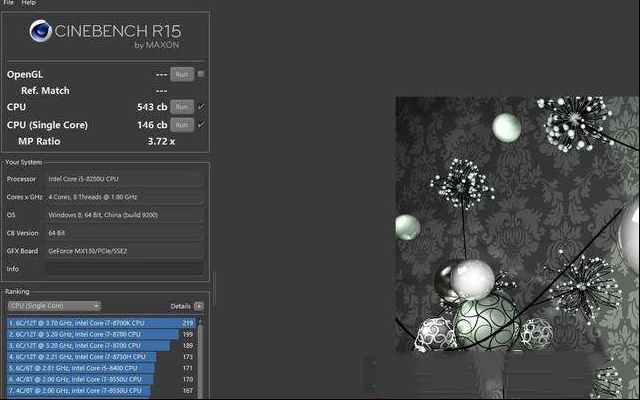Image resolution: width=640 pixels, height=400 pixels.
Task: Click the CB Version field 64 Bit
Action: pyautogui.click(x=124, y=233)
